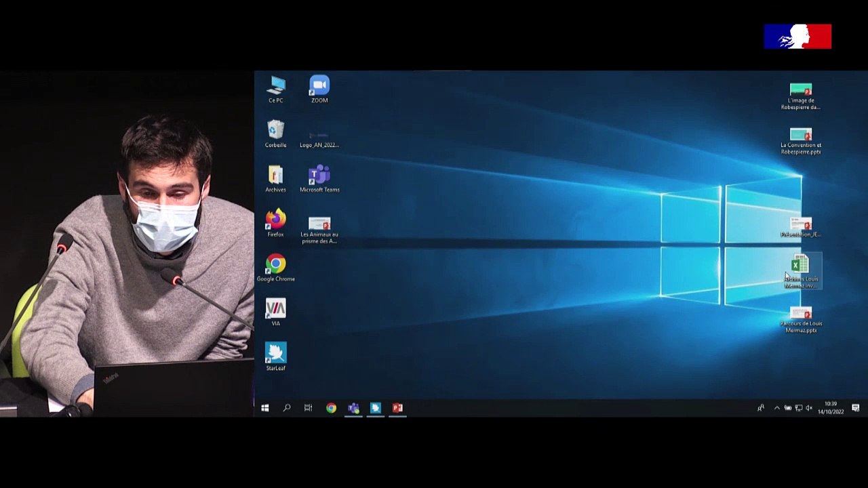Expand hidden system tray icons chevron
The width and height of the screenshot is (868, 488).
(776, 408)
